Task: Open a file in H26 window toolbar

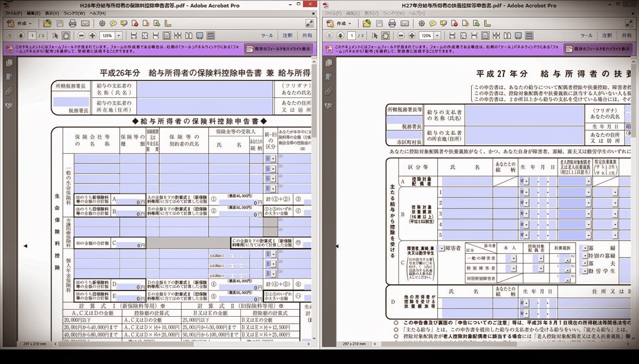Action: coord(47,23)
